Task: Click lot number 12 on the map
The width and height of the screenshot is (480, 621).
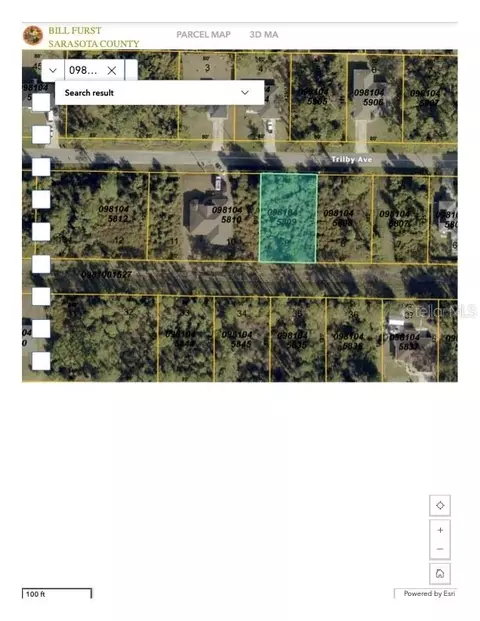Action: point(119,240)
